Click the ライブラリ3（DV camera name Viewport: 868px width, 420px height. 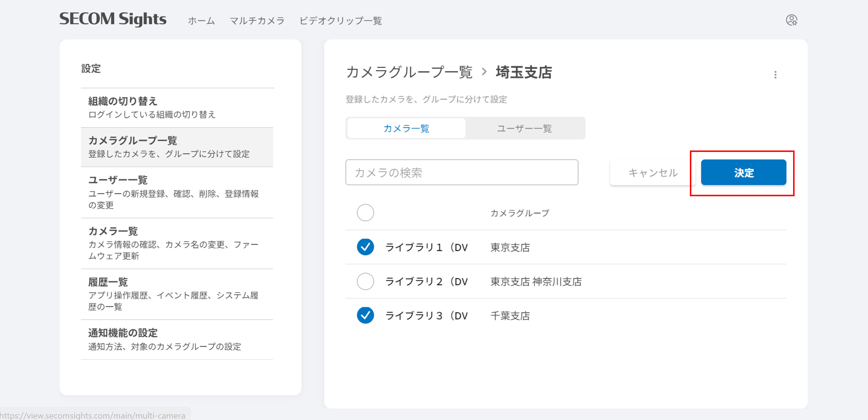427,315
